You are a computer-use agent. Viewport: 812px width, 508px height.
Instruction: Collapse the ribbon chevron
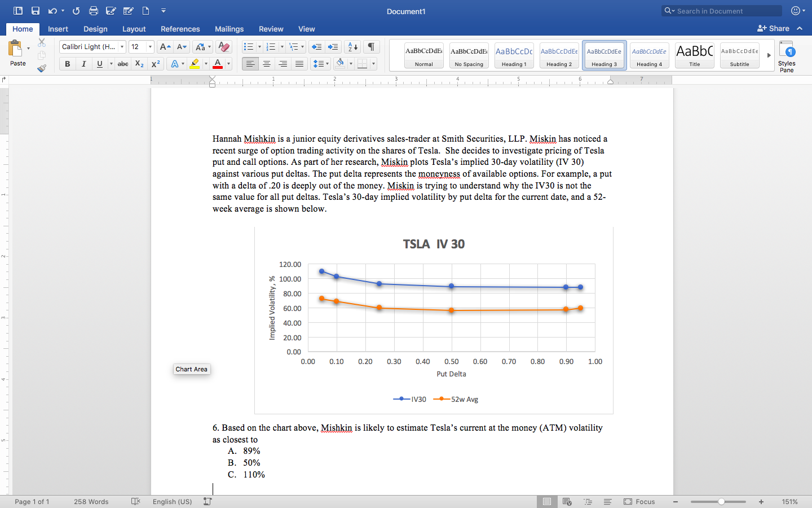pyautogui.click(x=800, y=28)
